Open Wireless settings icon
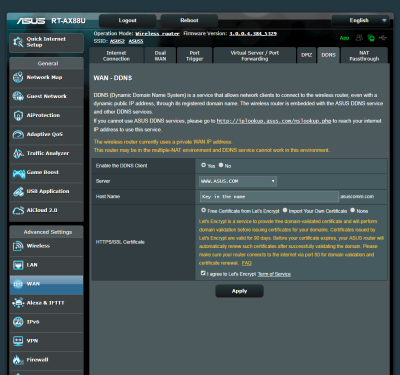400x375 pixels. pos(18,246)
